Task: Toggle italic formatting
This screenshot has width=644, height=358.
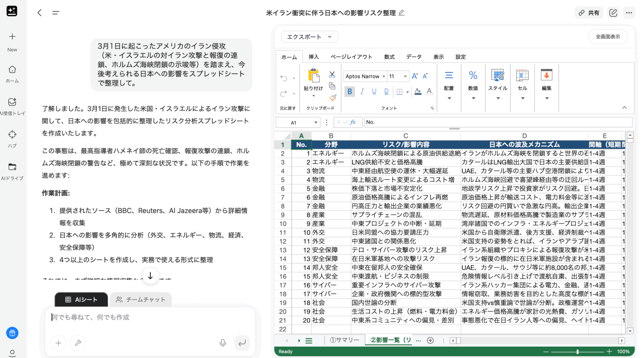Action: 362,91
